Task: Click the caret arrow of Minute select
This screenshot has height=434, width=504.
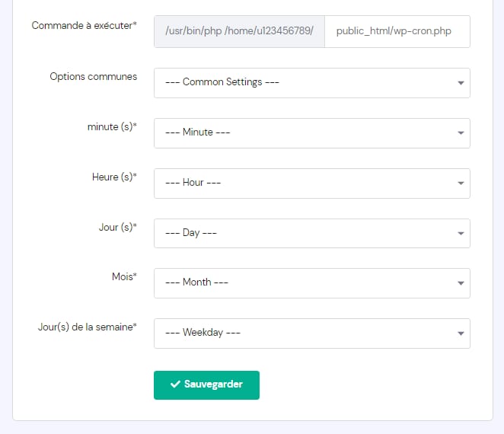Action: [x=461, y=133]
